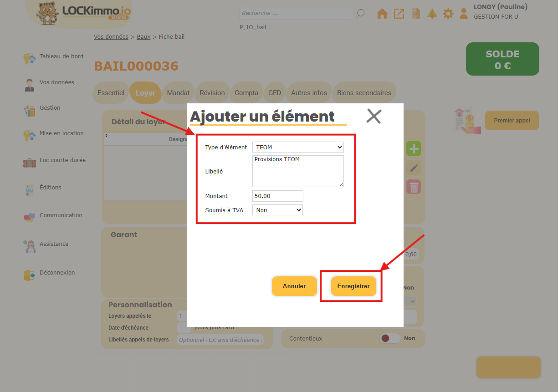Close the Ajouter un élément dialog
The image size is (558, 392).
pos(374,117)
